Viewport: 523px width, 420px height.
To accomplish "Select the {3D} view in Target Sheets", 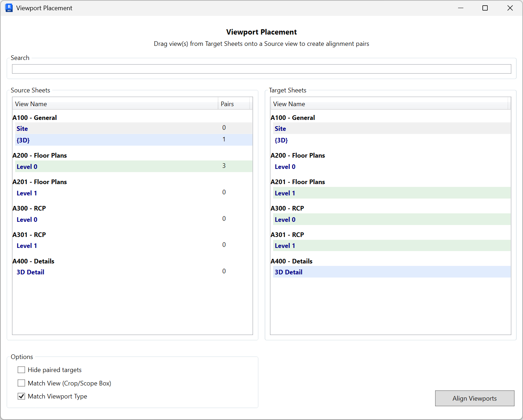I will point(282,140).
